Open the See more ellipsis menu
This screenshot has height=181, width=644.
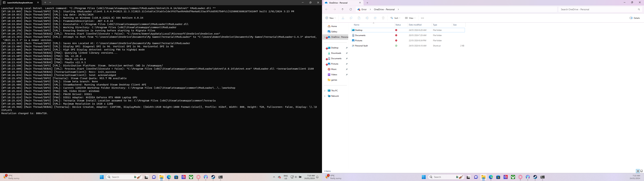[x=422, y=18]
